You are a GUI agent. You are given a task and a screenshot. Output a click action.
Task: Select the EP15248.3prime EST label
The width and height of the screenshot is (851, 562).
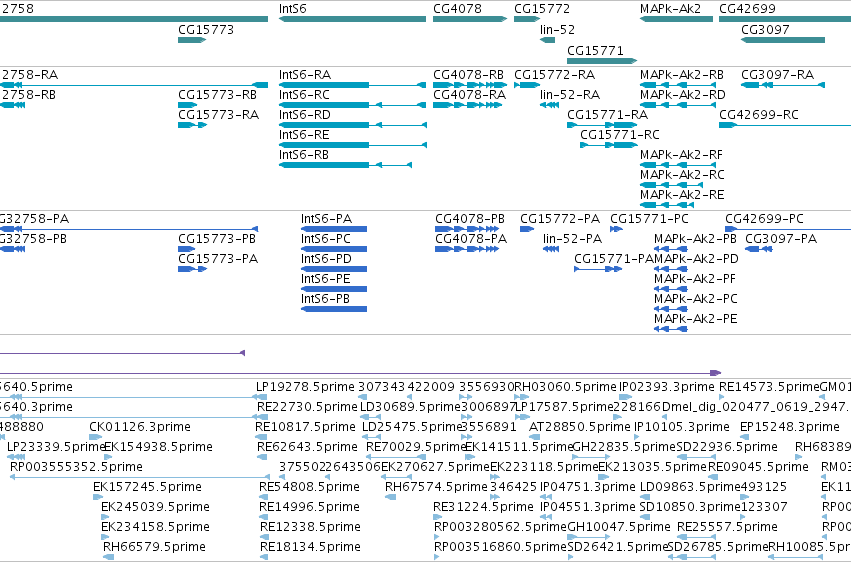tap(790, 427)
